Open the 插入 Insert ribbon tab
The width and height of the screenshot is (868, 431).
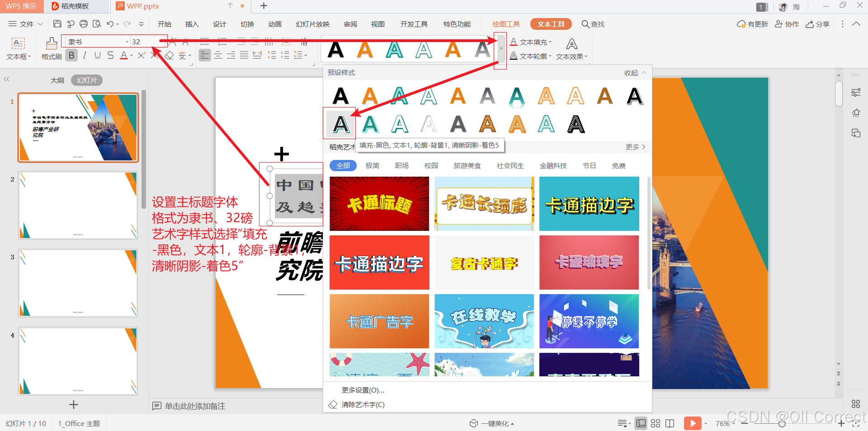(x=192, y=24)
